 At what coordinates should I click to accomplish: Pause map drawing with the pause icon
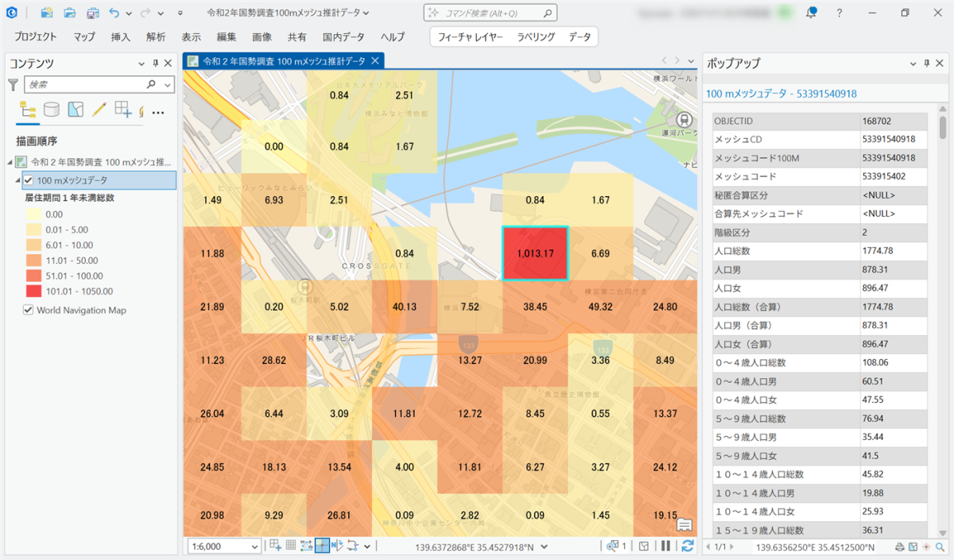pos(665,546)
